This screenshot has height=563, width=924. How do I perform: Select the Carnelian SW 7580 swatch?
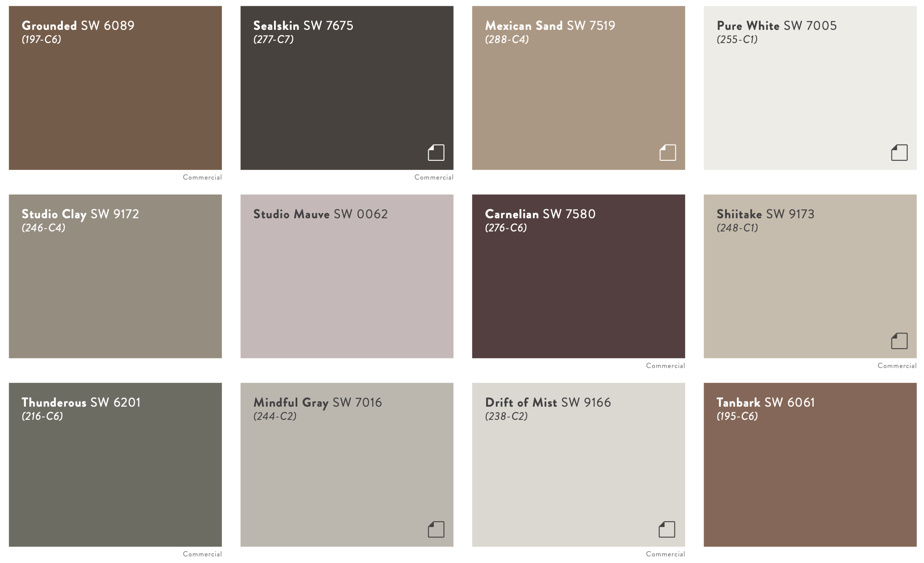coord(578,285)
